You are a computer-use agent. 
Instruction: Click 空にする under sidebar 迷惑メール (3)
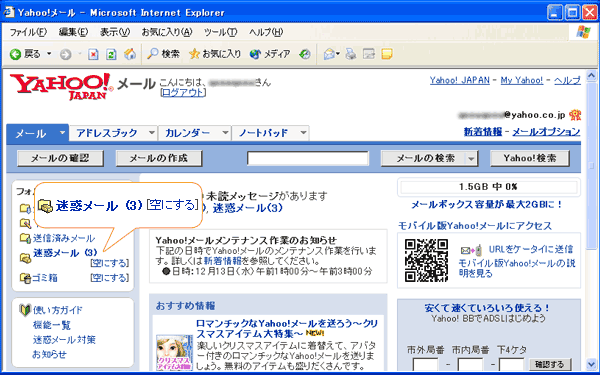point(110,263)
